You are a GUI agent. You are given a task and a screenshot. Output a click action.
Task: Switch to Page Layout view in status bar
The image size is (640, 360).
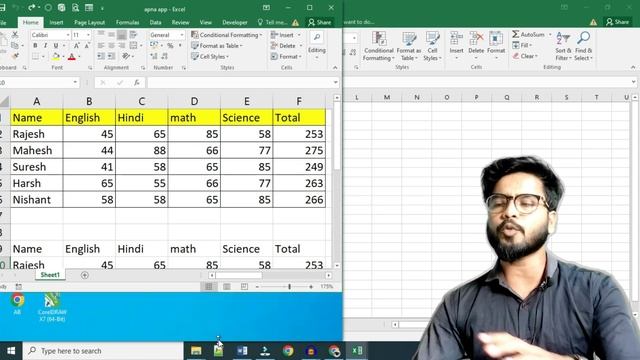(x=227, y=287)
